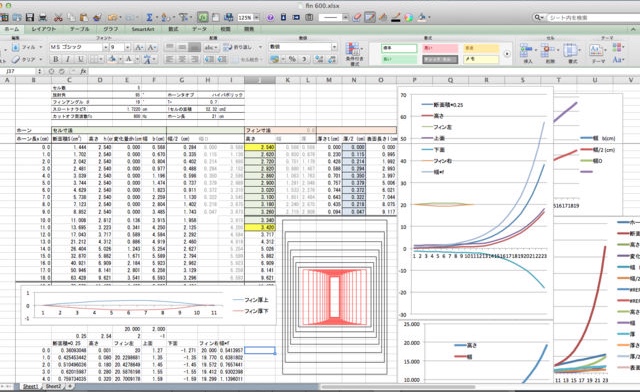Click the Save floppy disk icon
Viewport: 640px width, 392px height.
30,18
